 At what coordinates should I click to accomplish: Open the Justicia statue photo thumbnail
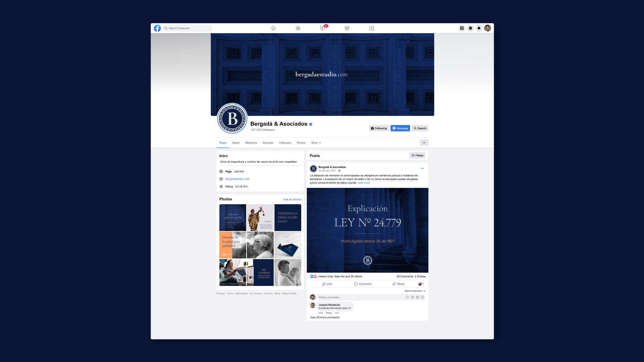click(x=260, y=218)
